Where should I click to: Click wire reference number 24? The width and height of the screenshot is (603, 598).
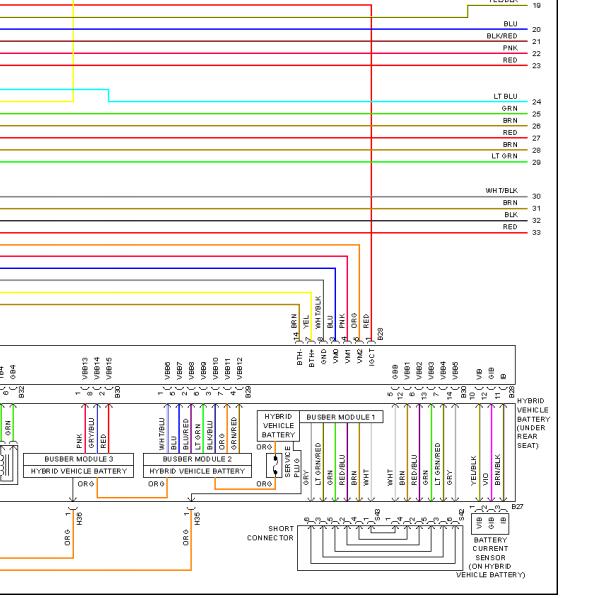(x=536, y=102)
